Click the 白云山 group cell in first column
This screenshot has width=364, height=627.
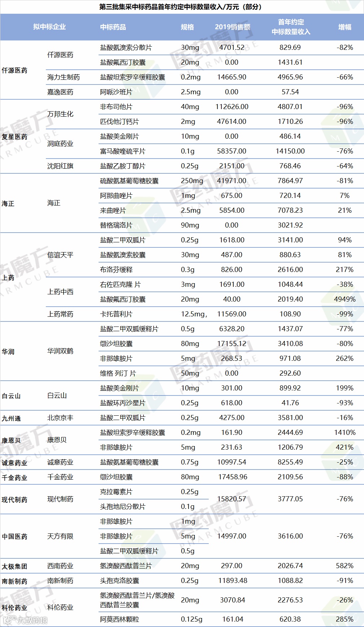[x=11, y=396]
